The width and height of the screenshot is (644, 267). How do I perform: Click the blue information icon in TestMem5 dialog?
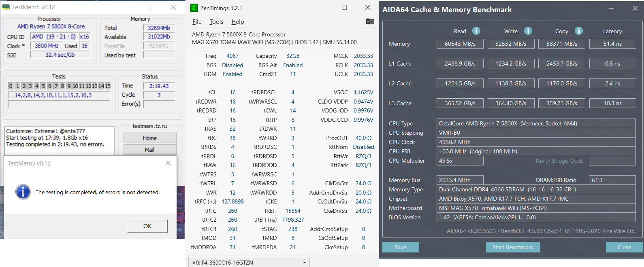pyautogui.click(x=23, y=192)
